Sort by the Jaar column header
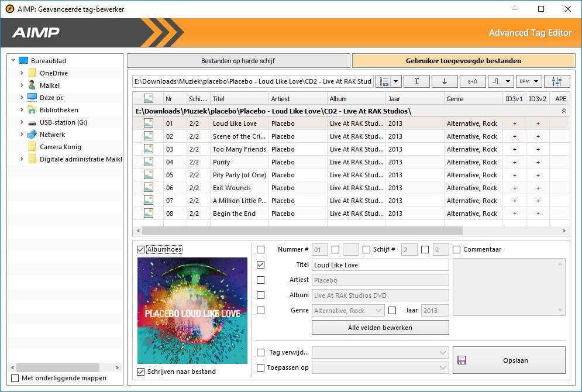This screenshot has width=582, height=392. point(415,99)
